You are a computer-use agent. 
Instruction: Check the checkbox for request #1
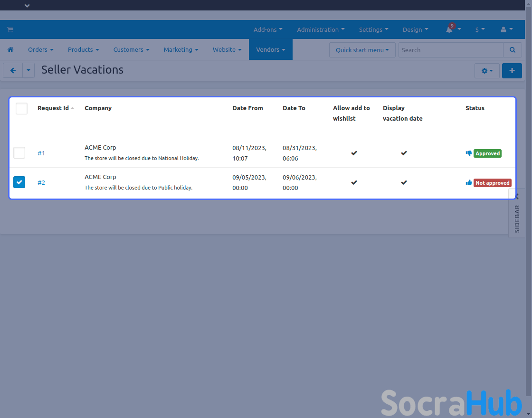19,153
